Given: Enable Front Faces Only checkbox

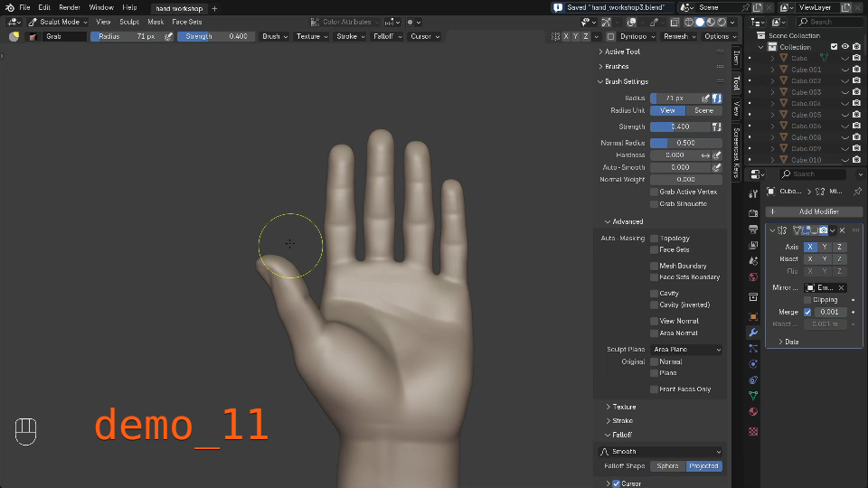Looking at the screenshot, I should click(x=654, y=389).
